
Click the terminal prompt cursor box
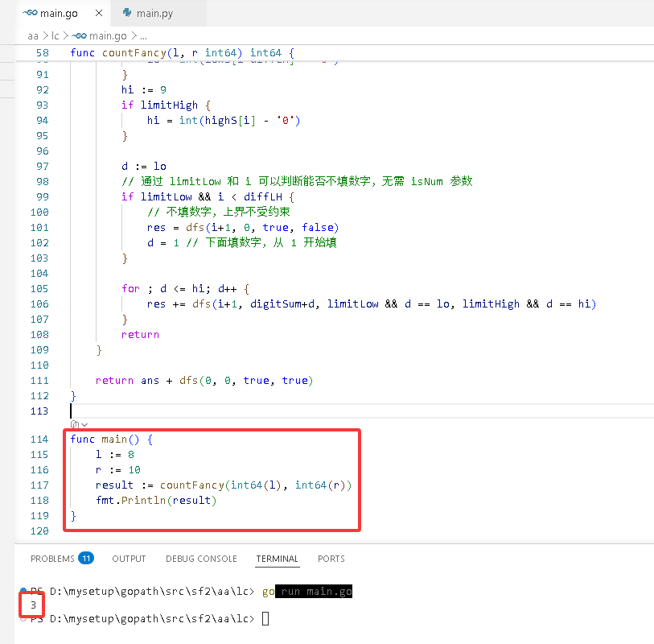point(265,618)
